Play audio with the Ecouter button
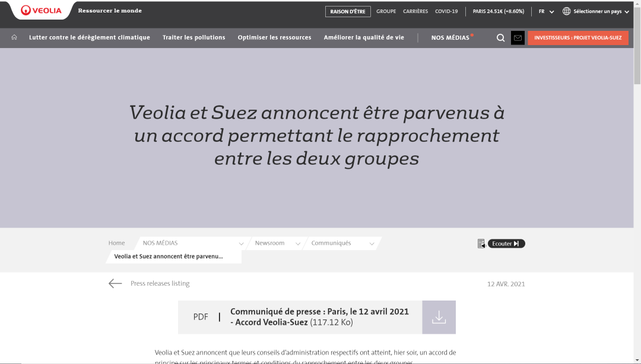This screenshot has width=641, height=364. (506, 244)
